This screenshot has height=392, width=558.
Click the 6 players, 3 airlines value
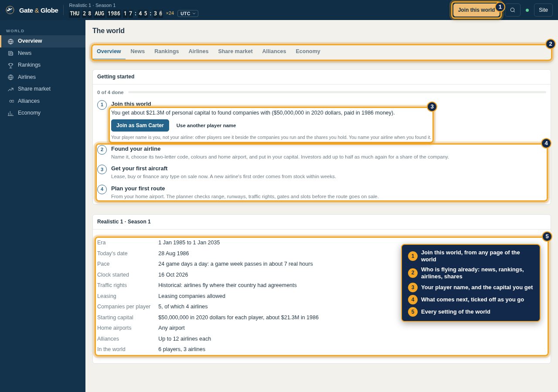coord(182,349)
